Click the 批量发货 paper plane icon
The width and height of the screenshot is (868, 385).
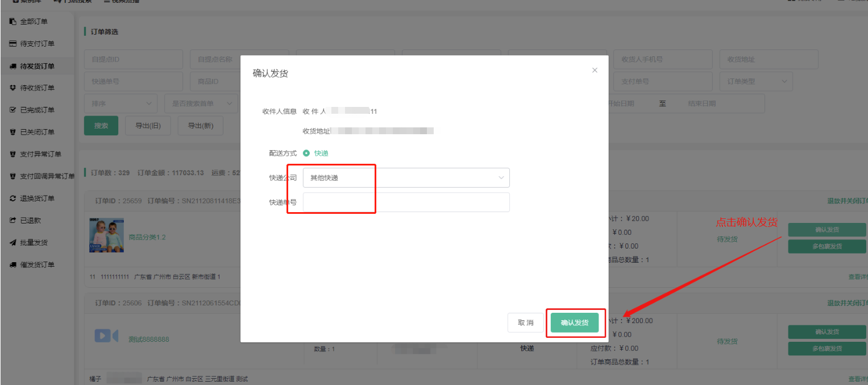tap(13, 243)
